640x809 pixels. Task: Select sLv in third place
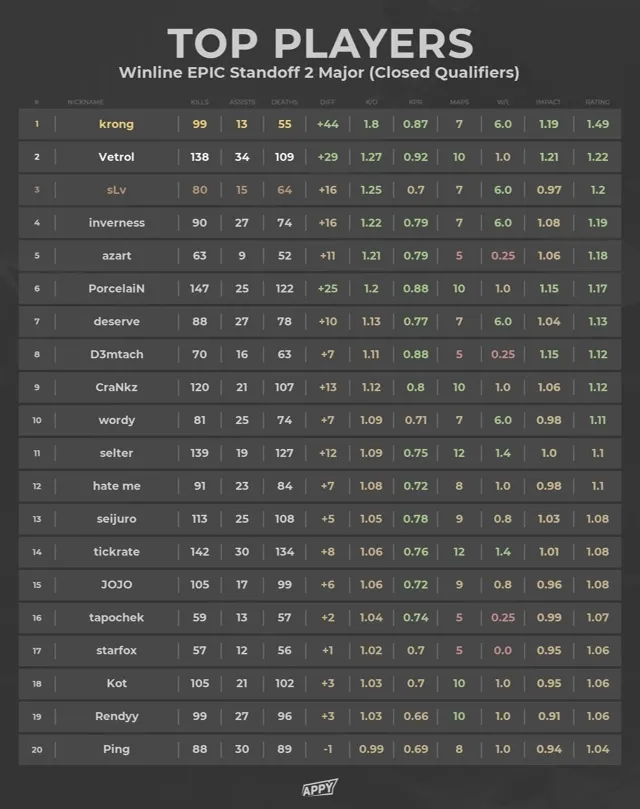click(116, 190)
